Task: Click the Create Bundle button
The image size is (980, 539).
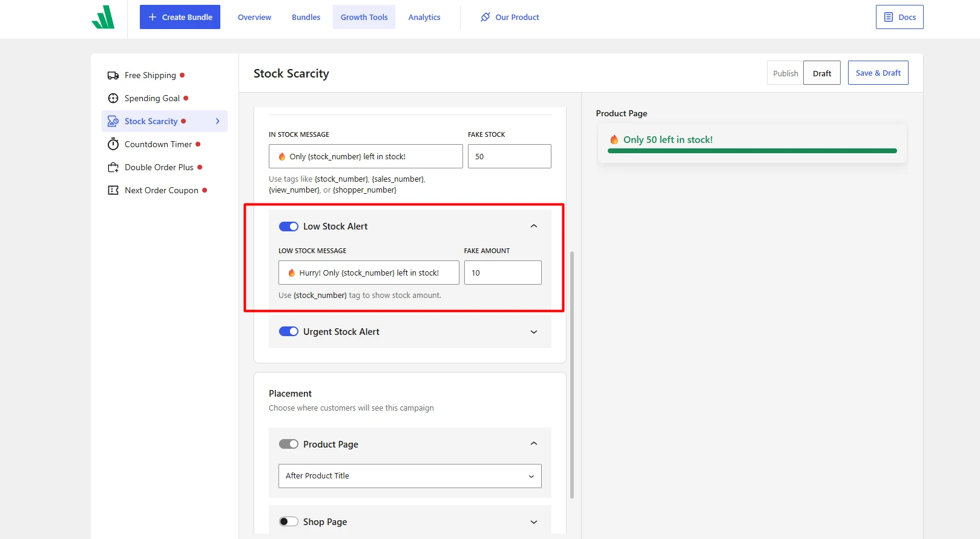Action: pyautogui.click(x=180, y=17)
